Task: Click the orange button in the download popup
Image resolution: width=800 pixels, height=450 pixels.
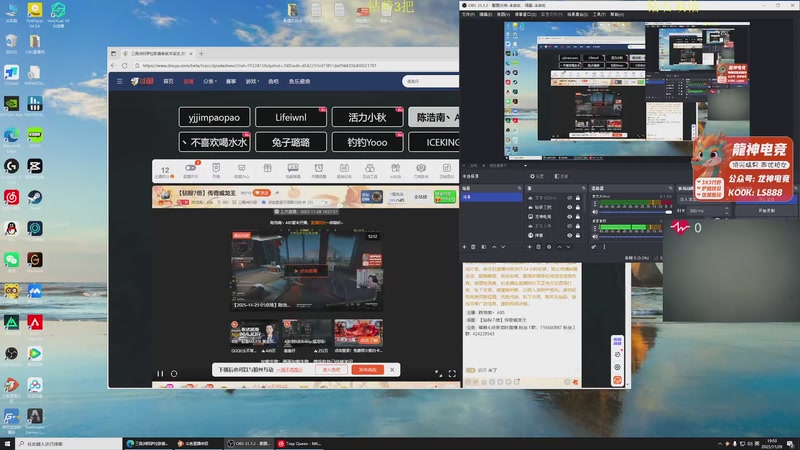Action: (x=367, y=369)
